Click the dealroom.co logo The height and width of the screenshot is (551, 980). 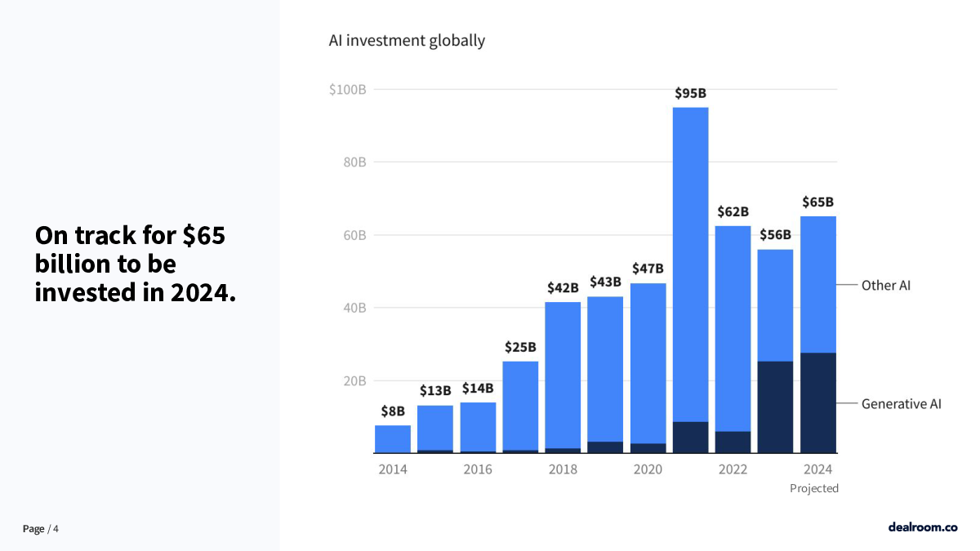tap(922, 527)
